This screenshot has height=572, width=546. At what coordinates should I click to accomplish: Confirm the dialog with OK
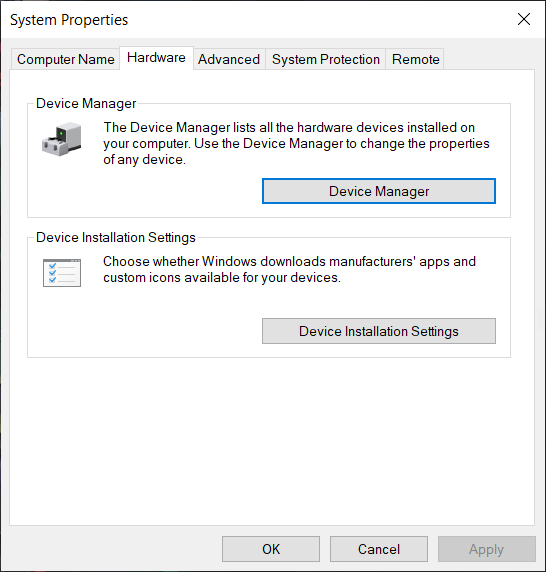coord(271,549)
